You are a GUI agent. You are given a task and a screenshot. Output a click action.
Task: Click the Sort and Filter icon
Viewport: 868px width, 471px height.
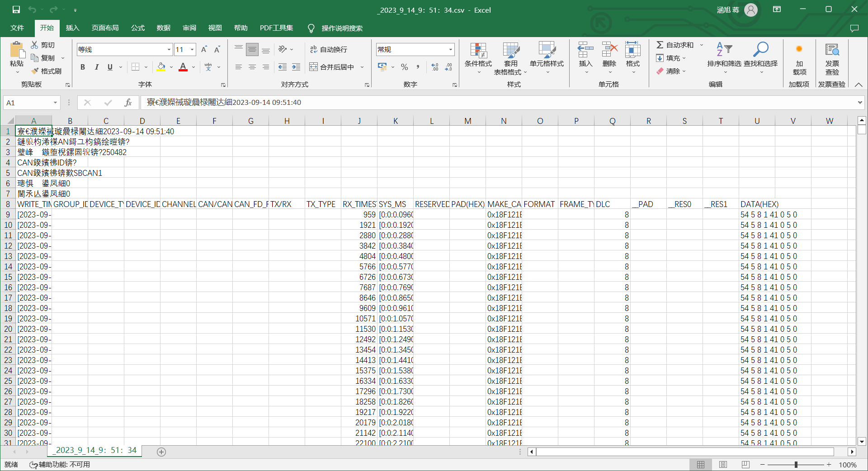tap(724, 50)
